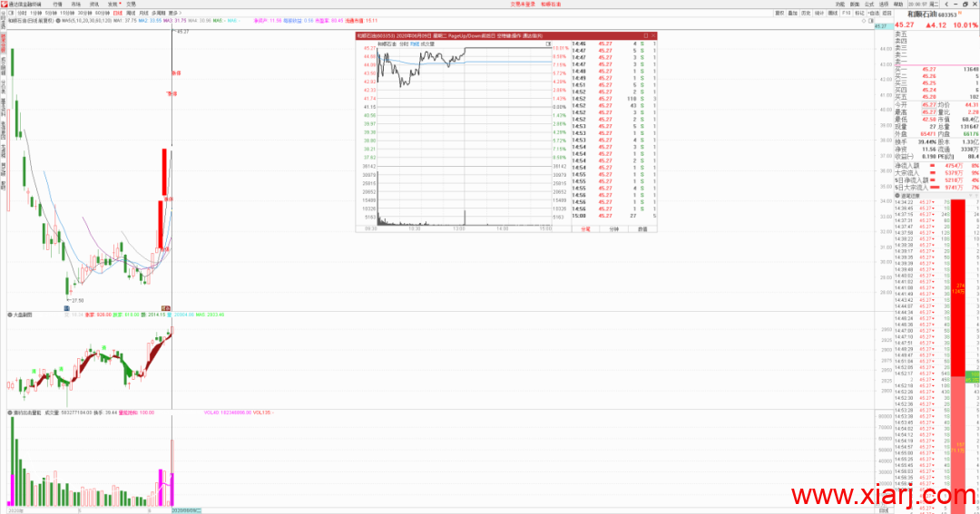Open the 行情 menu
The width and height of the screenshot is (980, 514).
pos(57,4)
